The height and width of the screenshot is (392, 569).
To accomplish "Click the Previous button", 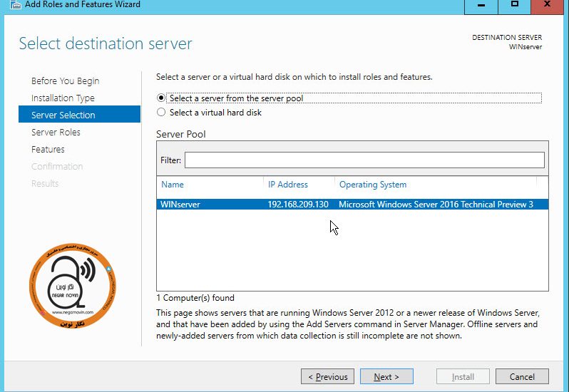I will (x=328, y=377).
